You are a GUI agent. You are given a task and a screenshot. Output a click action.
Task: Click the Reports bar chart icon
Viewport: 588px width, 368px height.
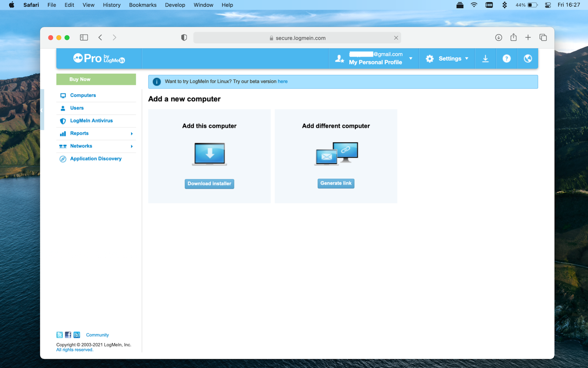(x=63, y=134)
